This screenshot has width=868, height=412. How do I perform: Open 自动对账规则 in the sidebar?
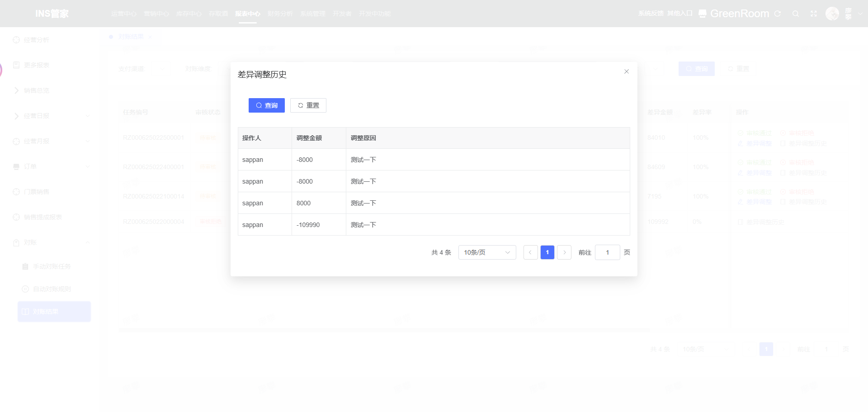pyautogui.click(x=52, y=289)
